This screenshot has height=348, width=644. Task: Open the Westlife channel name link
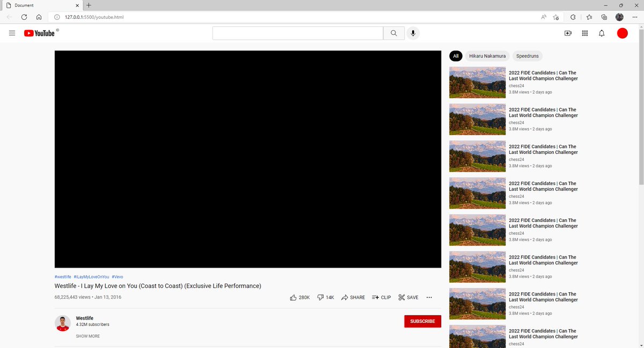pos(85,318)
